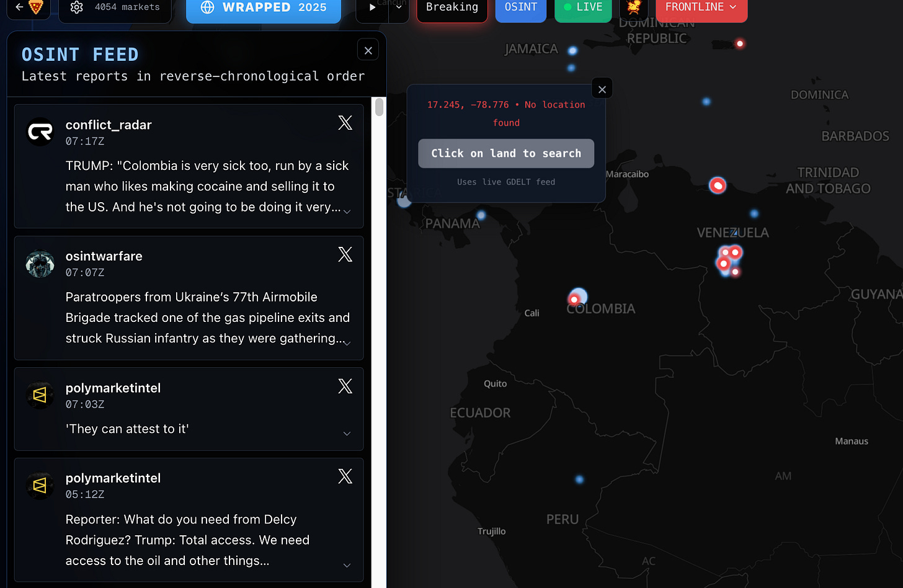Viewport: 903px width, 588px height.
Task: Click the 07:07Z timestamp
Action: [85, 273]
